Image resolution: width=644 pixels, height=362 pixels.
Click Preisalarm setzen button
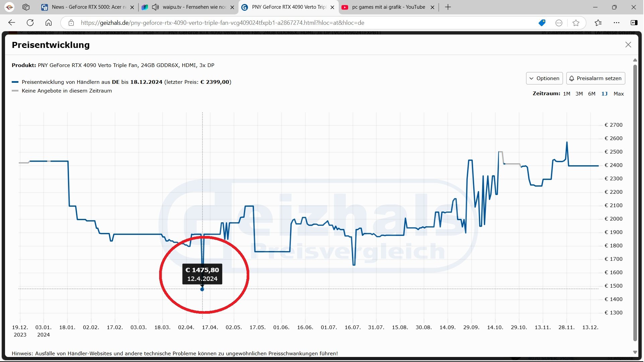(595, 78)
